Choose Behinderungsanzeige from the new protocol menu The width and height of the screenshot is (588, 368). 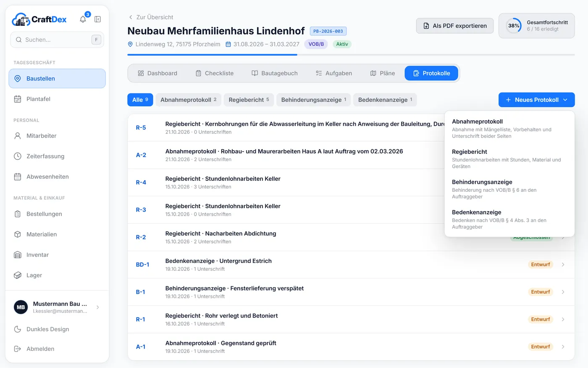click(x=509, y=189)
